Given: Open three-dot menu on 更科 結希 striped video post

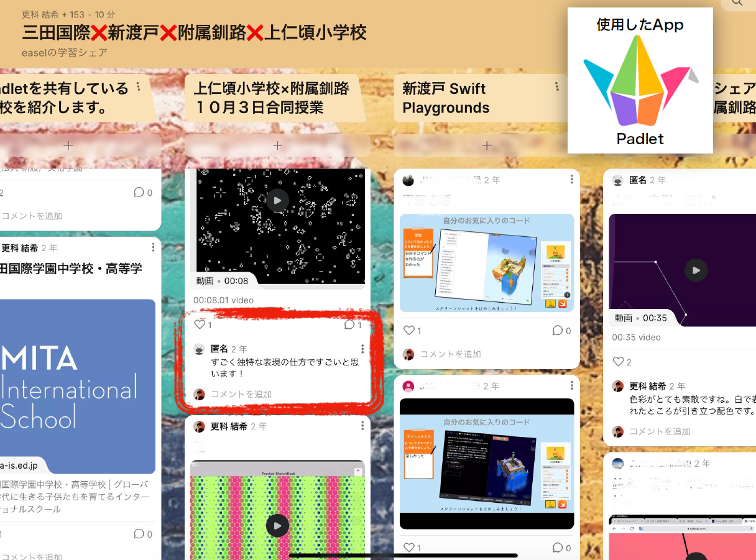Looking at the screenshot, I should (362, 426).
